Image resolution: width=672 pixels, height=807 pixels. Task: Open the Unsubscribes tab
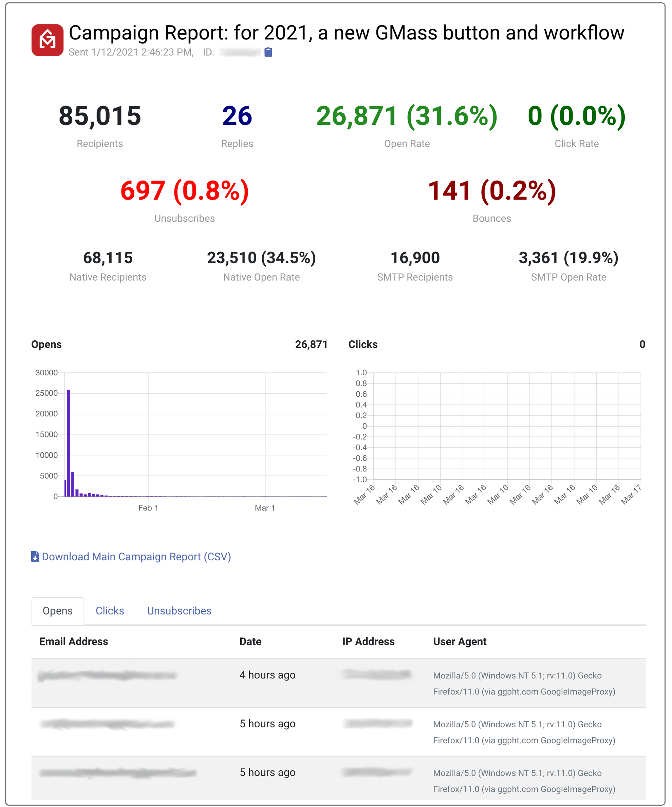179,611
